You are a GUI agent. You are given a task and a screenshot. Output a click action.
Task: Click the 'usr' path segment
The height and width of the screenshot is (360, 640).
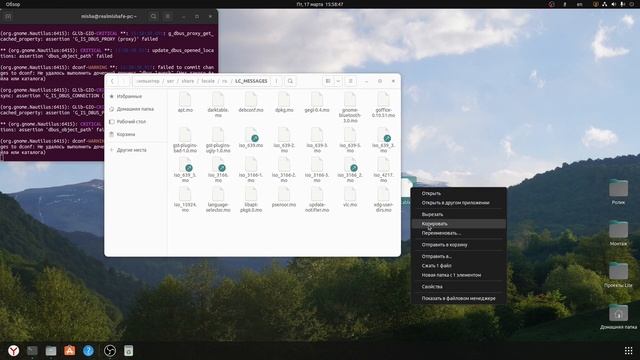[171, 81]
